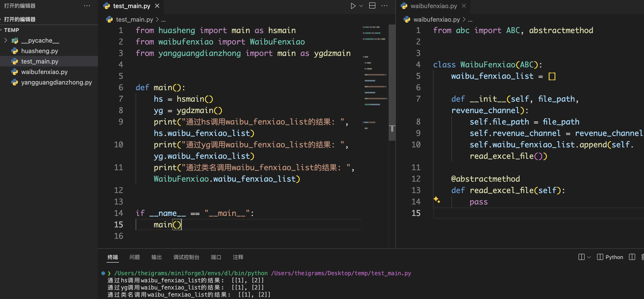Screen dimensions: 644x299
Task: Select the Python terminal instance
Action: [610, 257]
